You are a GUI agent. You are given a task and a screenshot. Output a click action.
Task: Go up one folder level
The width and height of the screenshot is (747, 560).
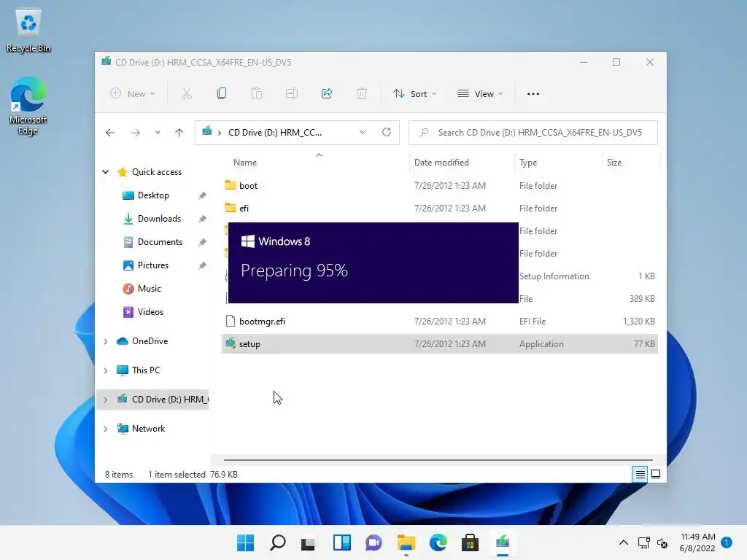(x=179, y=133)
